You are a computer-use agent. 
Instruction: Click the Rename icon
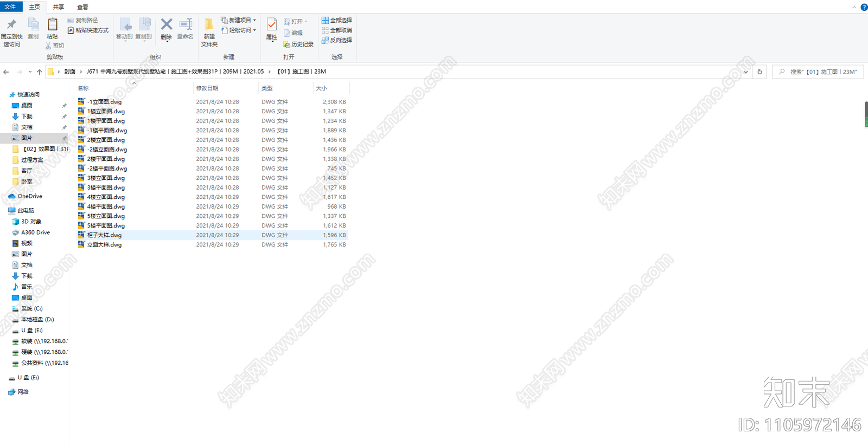pos(186,24)
